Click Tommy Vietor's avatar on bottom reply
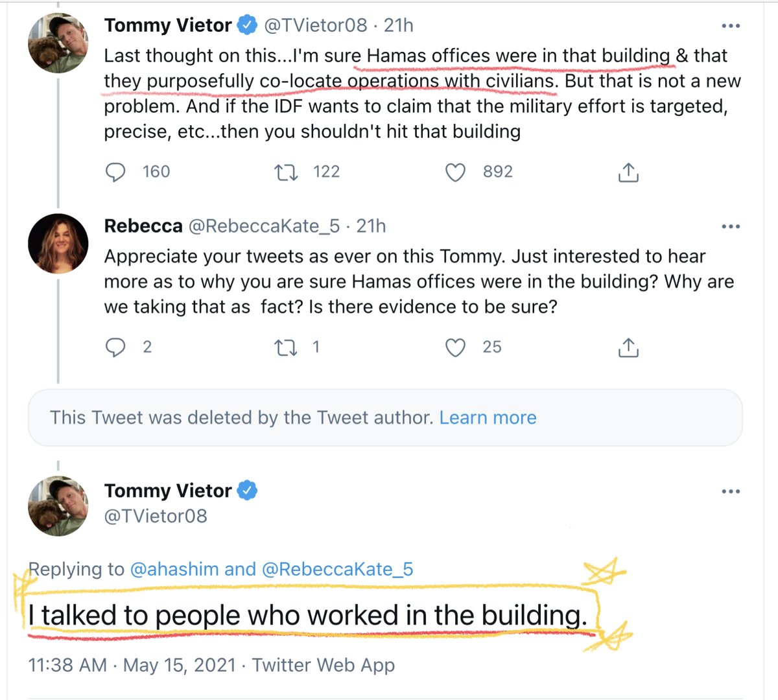 coord(58,506)
